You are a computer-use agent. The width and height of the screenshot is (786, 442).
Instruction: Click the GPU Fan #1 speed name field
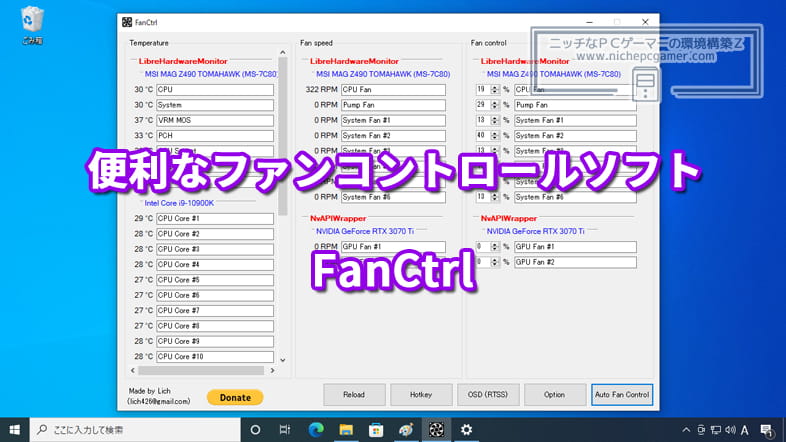393,247
